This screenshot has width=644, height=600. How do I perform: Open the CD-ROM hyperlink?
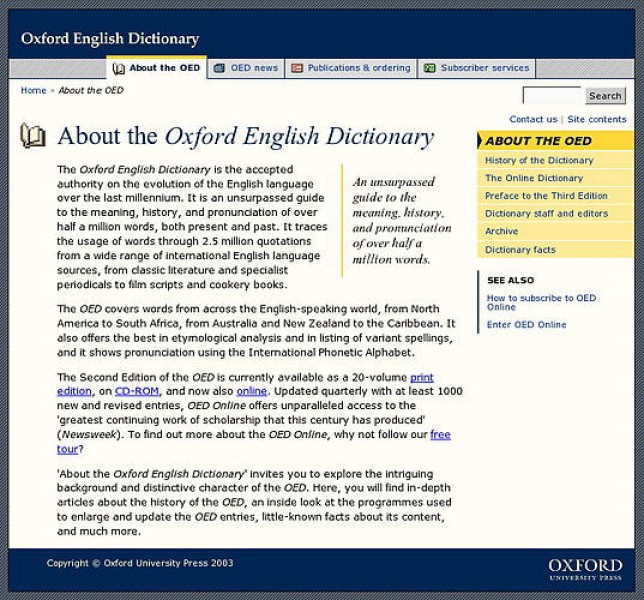coord(136,391)
